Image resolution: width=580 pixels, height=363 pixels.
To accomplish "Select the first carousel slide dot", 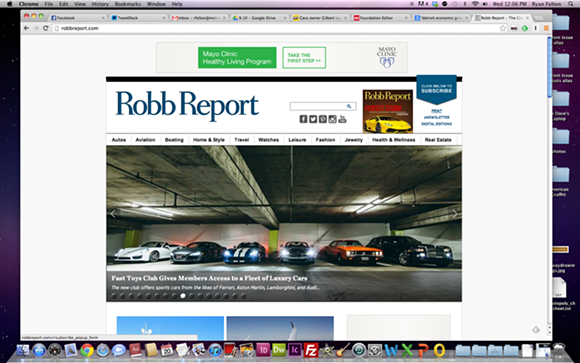I will pos(114,296).
